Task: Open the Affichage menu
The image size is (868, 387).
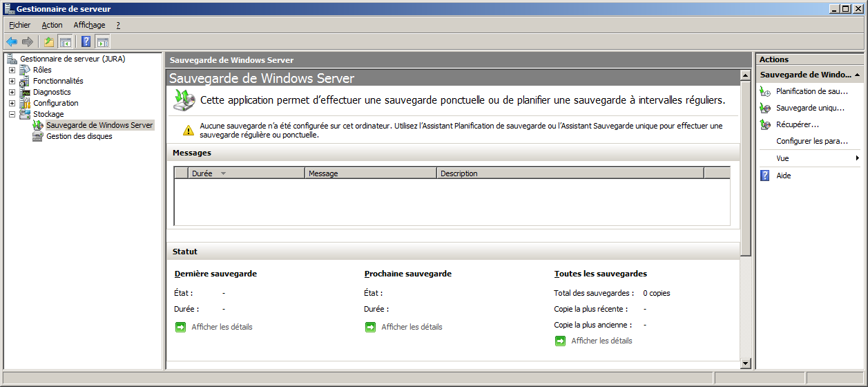Action: pyautogui.click(x=89, y=25)
